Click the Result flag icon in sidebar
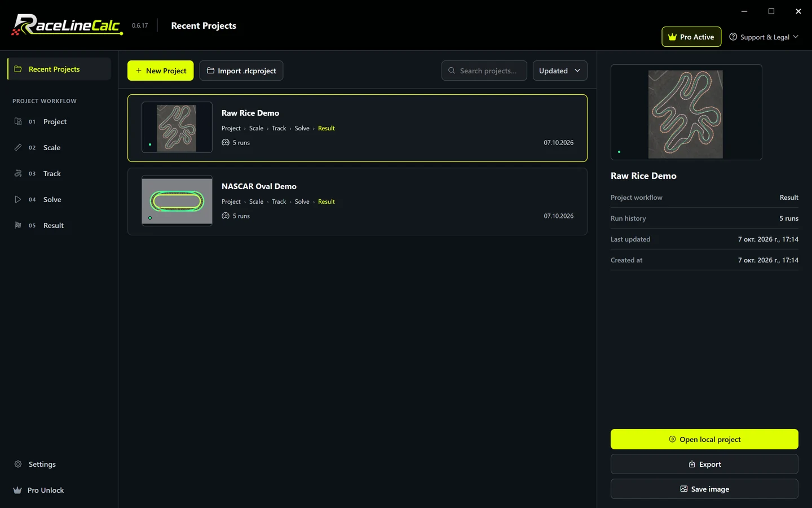The image size is (812, 508). coord(18,225)
